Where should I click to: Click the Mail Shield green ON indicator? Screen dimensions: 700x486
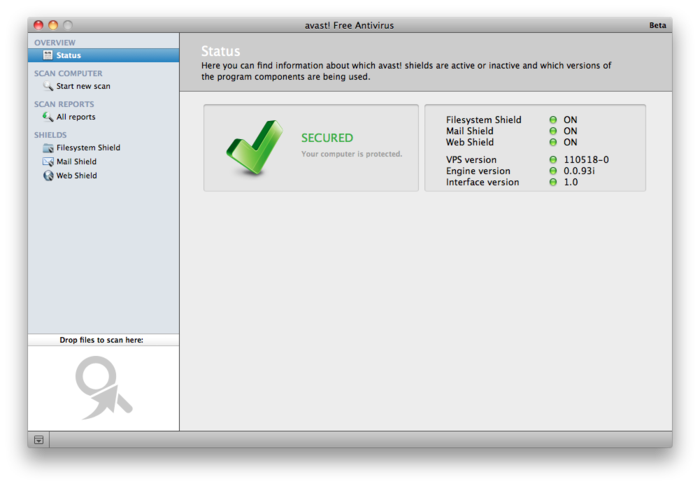pos(553,131)
